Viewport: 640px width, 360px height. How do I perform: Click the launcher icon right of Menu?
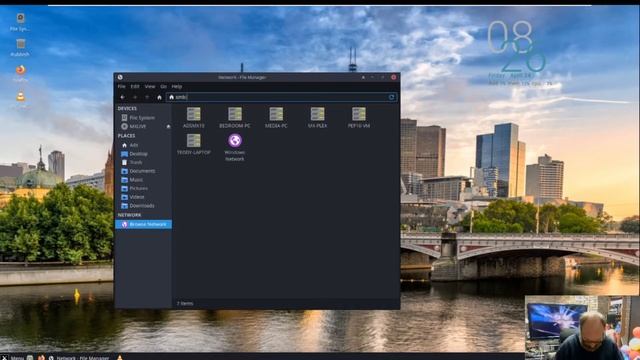(30, 357)
